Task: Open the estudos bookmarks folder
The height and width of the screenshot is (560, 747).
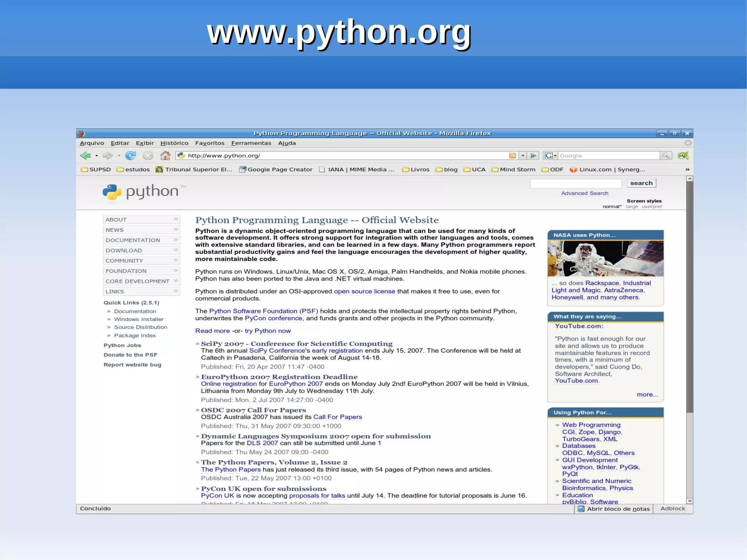Action: (133, 170)
